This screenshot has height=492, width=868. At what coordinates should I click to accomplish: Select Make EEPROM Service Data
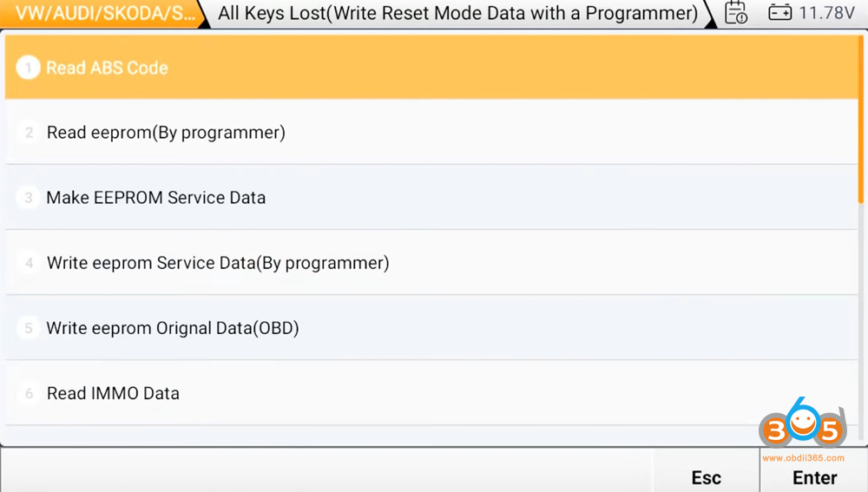(156, 198)
